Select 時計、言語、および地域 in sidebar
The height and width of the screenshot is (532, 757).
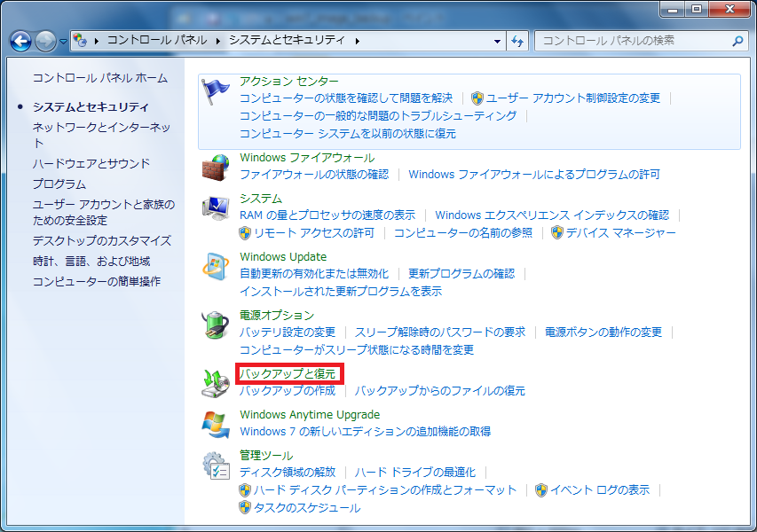[x=91, y=262]
